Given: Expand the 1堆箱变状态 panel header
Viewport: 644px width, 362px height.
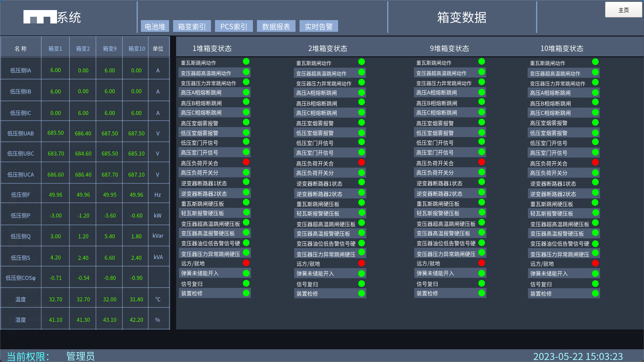Looking at the screenshot, I should [212, 48].
